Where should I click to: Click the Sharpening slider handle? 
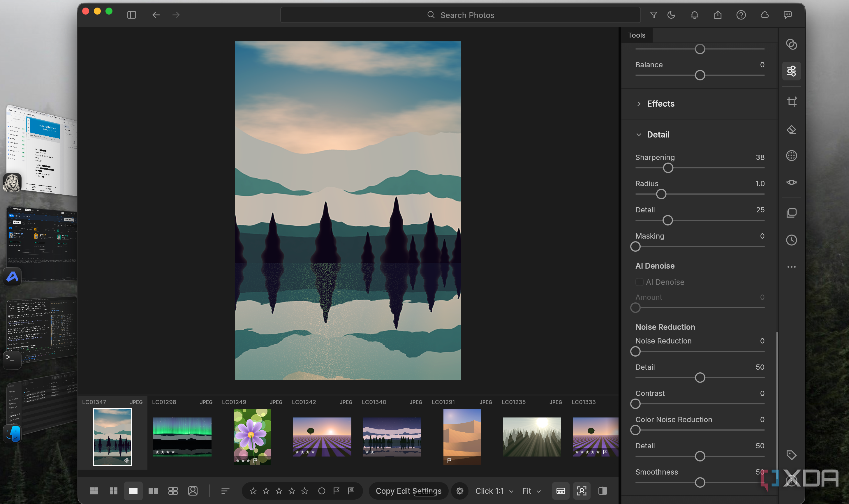click(x=668, y=168)
